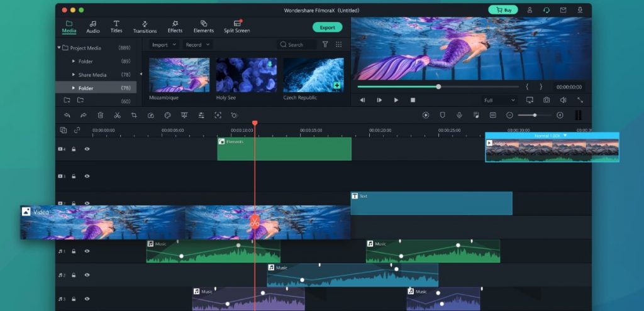Screen dimensions: 644x311
Task: Open the Color palette tool
Action: pos(167,116)
